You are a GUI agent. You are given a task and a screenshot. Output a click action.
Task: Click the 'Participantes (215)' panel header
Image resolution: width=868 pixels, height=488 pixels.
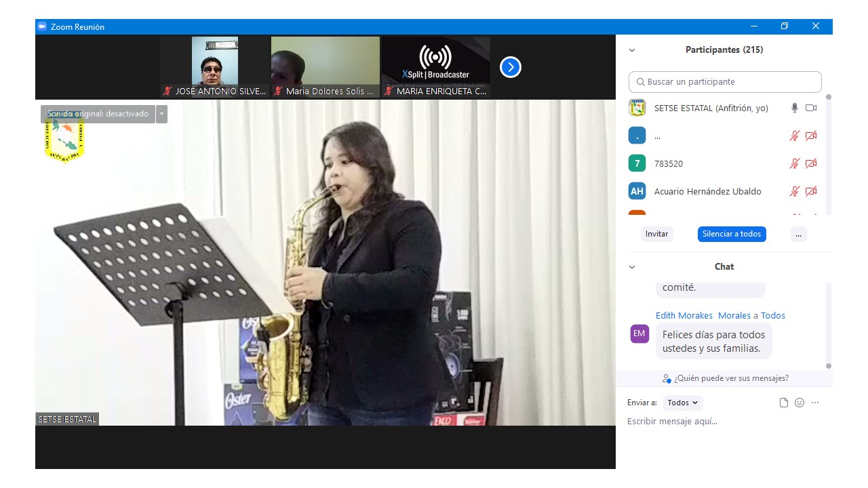[724, 50]
